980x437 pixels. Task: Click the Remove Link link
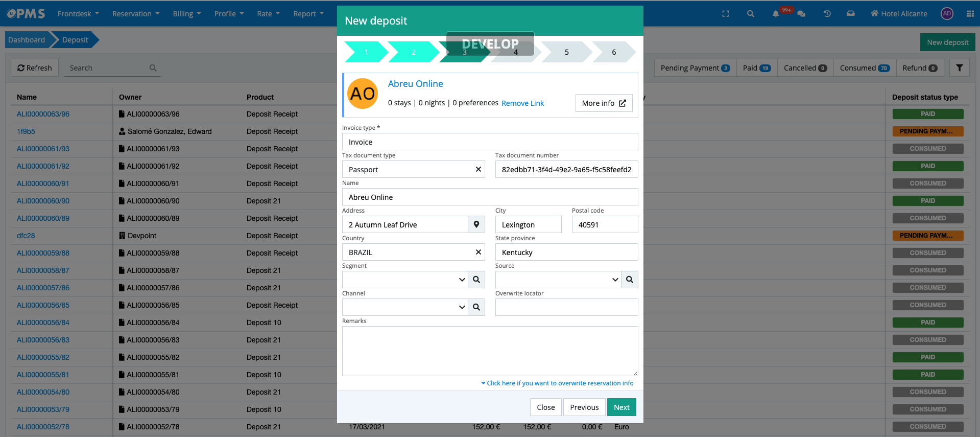522,103
